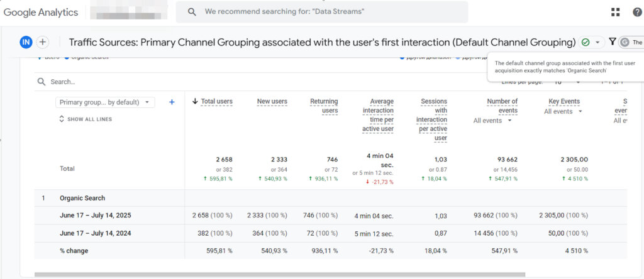The height and width of the screenshot is (279, 644).
Task: Click total users value 2 658 in totals
Action: coord(224,160)
